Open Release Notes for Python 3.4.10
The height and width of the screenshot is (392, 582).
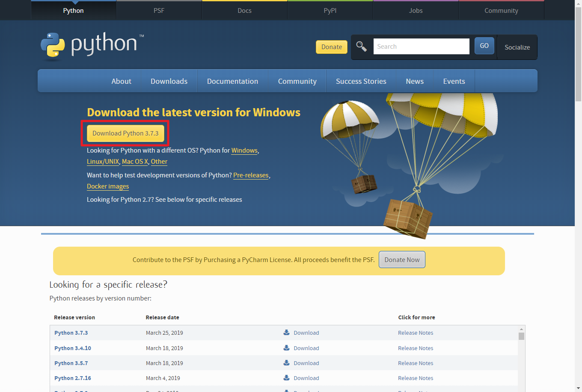click(416, 348)
